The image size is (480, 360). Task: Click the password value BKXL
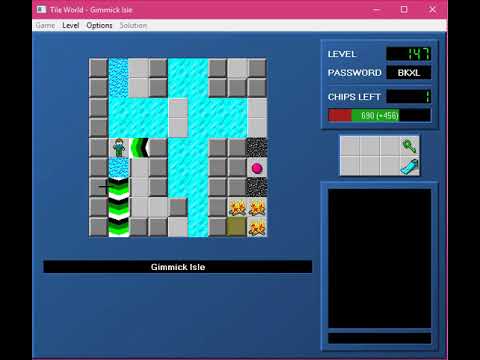coord(409,73)
